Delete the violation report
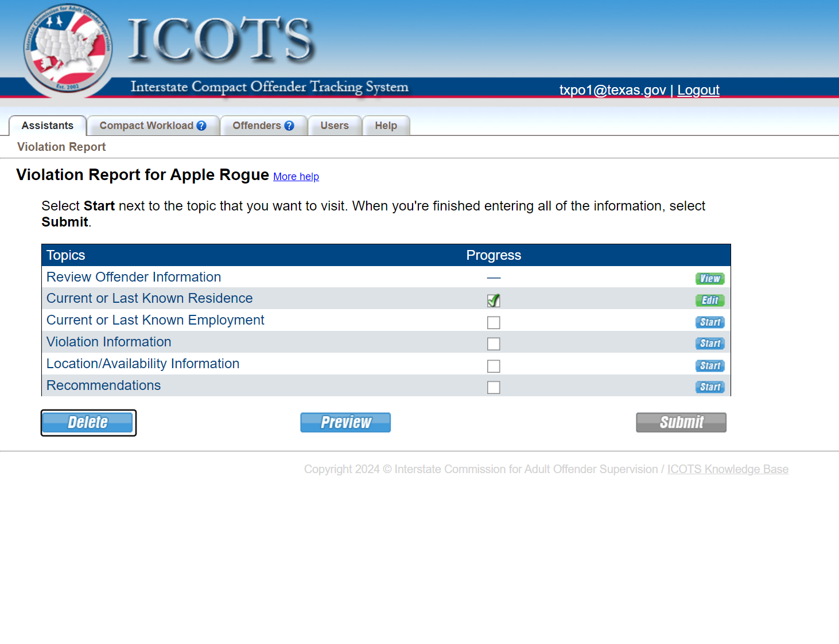839x644 pixels. tap(88, 423)
